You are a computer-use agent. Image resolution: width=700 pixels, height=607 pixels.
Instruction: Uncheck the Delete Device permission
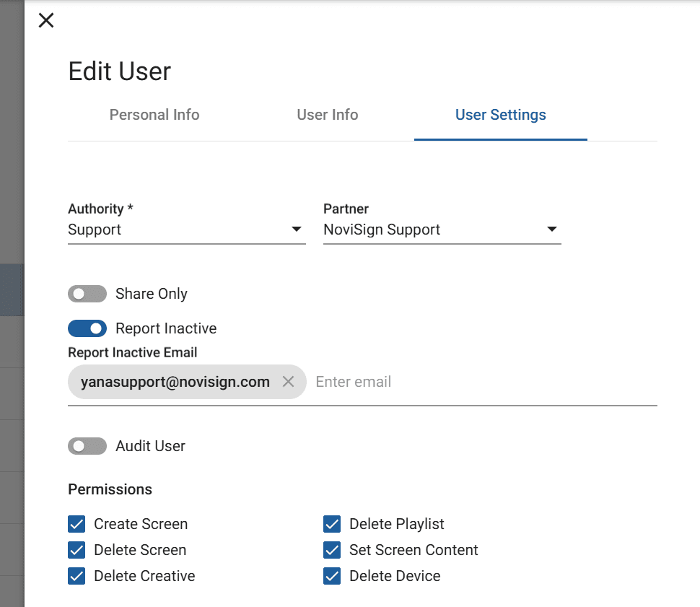332,576
